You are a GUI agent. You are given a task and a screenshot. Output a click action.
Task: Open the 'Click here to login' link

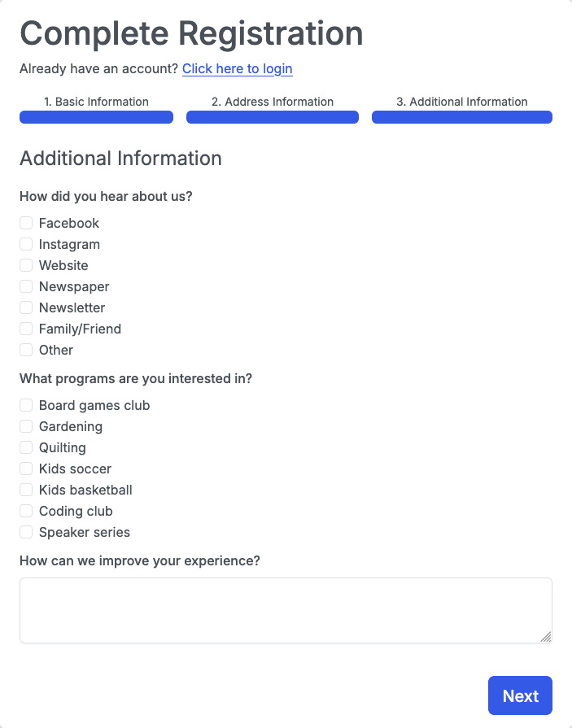tap(237, 69)
